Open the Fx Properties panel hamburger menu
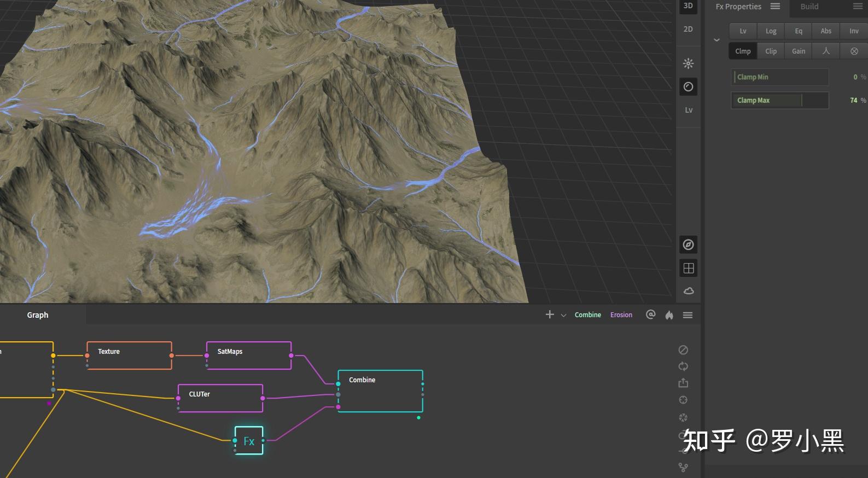 (775, 7)
